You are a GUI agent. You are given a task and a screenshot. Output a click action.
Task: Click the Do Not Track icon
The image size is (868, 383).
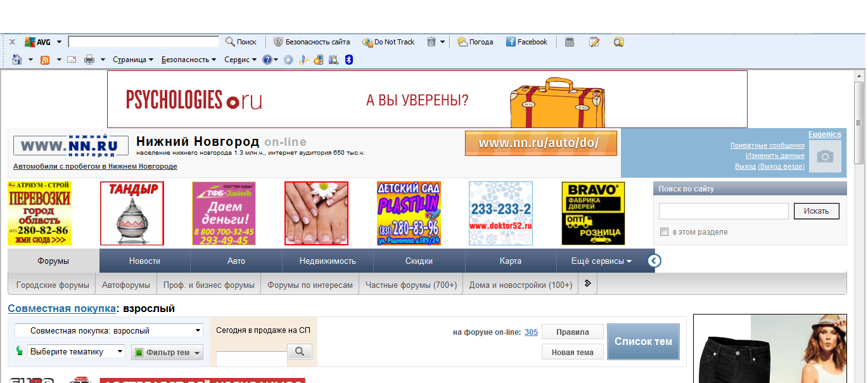click(x=388, y=42)
